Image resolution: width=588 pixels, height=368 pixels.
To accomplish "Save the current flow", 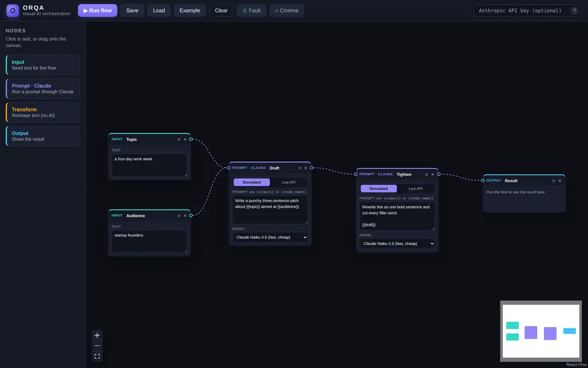I will 132,11.
